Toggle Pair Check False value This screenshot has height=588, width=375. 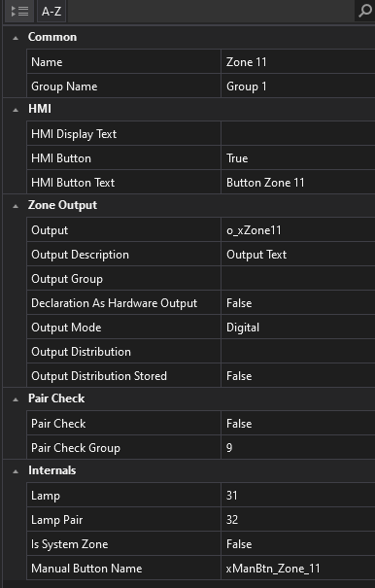tap(298, 424)
